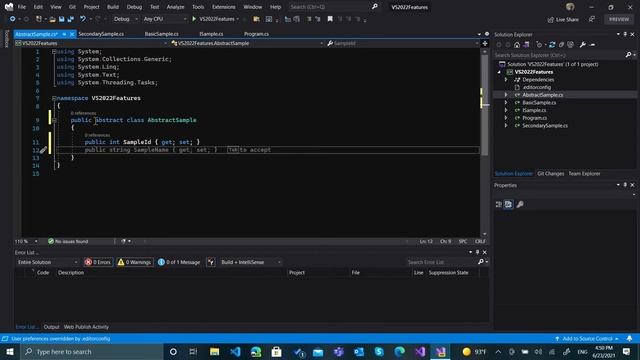Click the Error List filter funnel icon
This screenshot has width=640, height=360.
(x=211, y=262)
